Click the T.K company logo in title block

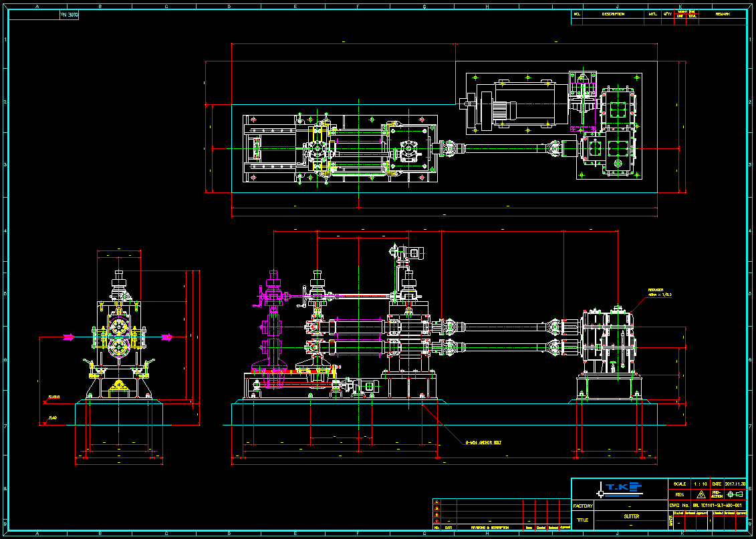point(620,488)
